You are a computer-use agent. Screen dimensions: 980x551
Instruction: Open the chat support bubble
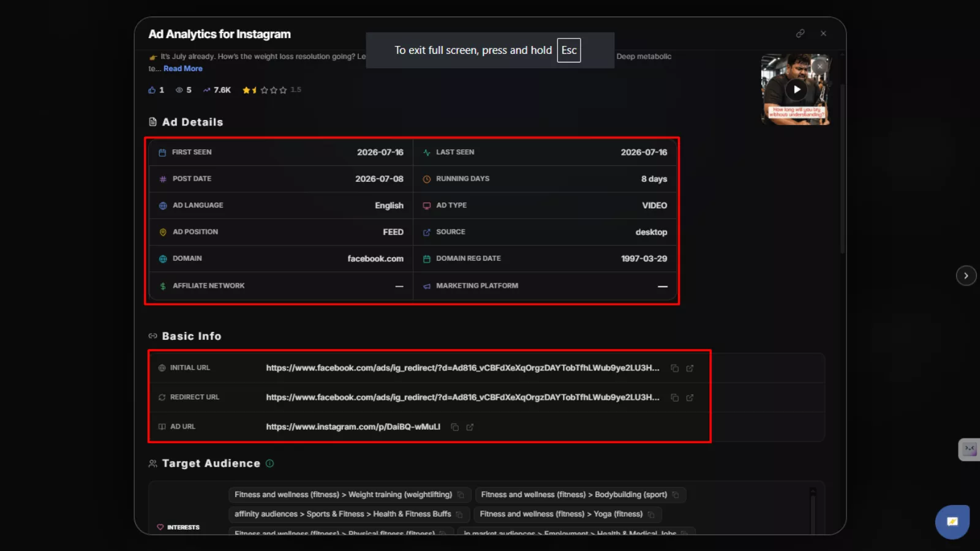952,522
